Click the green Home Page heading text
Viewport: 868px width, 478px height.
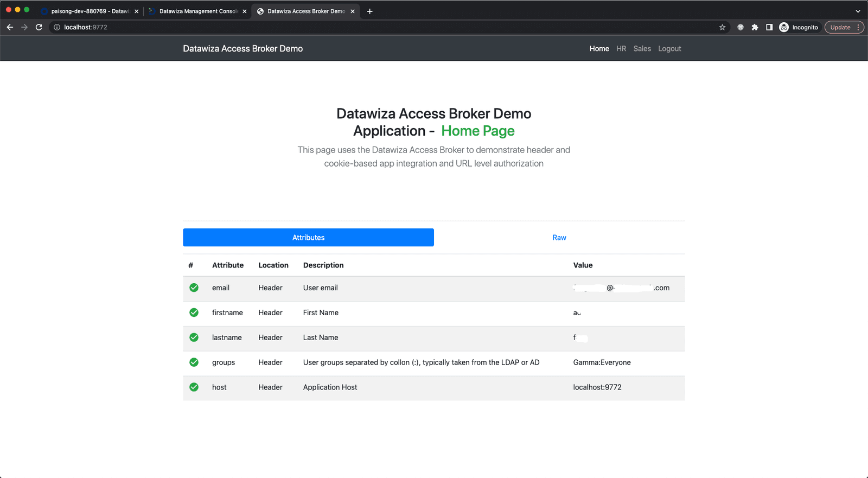(x=478, y=131)
